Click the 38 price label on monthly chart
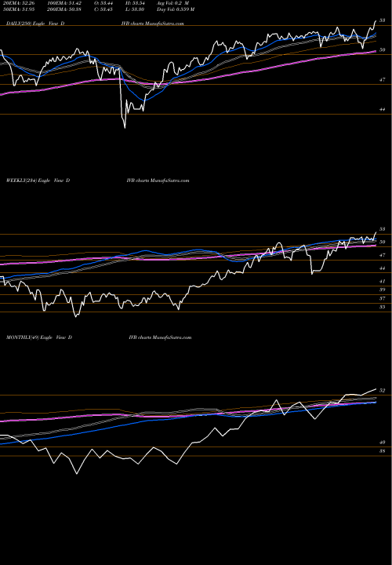Viewport: 392px width, 565px height. (x=383, y=451)
